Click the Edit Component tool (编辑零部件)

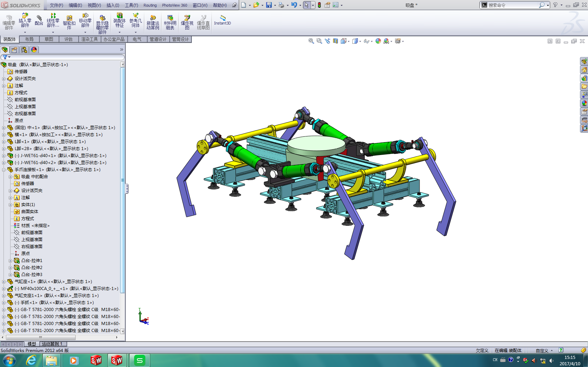click(x=9, y=23)
